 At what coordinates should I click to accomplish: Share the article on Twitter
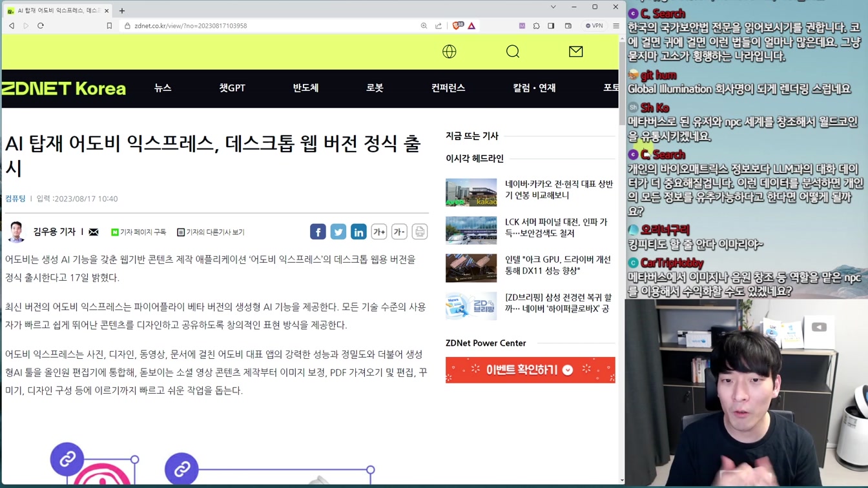click(x=338, y=232)
